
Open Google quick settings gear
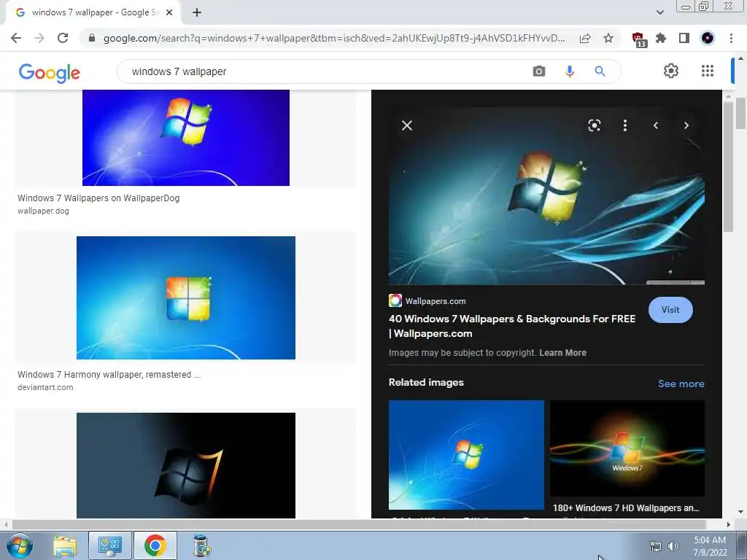point(671,71)
